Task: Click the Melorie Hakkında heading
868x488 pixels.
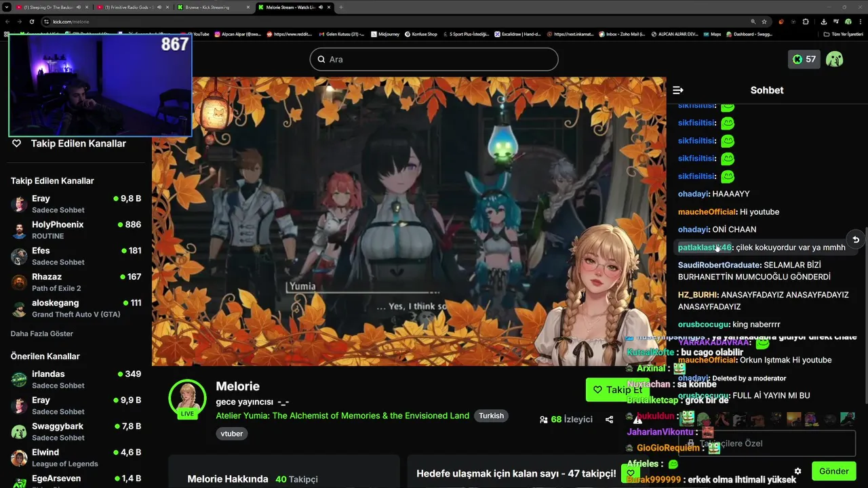Action: (228, 479)
